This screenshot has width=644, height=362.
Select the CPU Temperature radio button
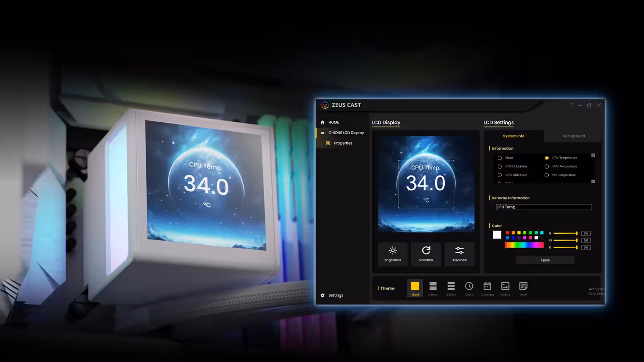[x=547, y=158]
